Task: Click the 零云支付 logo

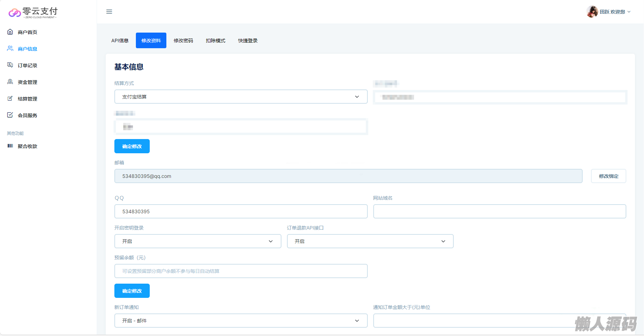Action: tap(33, 12)
